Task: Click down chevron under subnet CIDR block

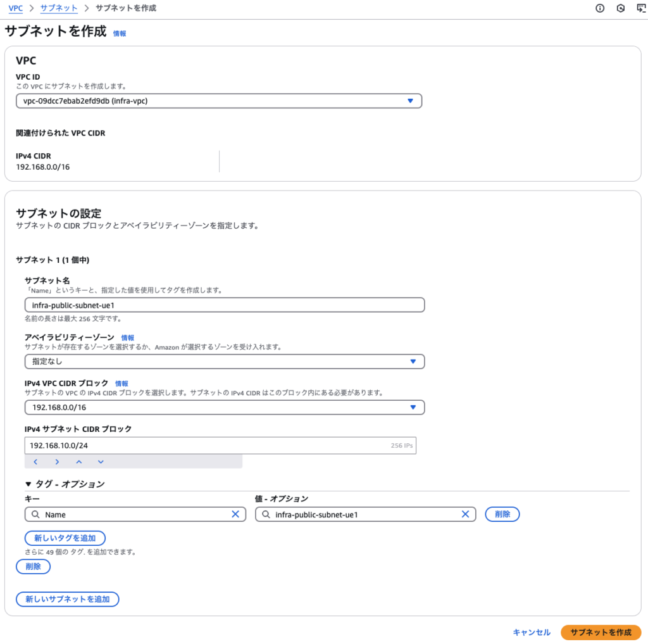Action: point(100,462)
